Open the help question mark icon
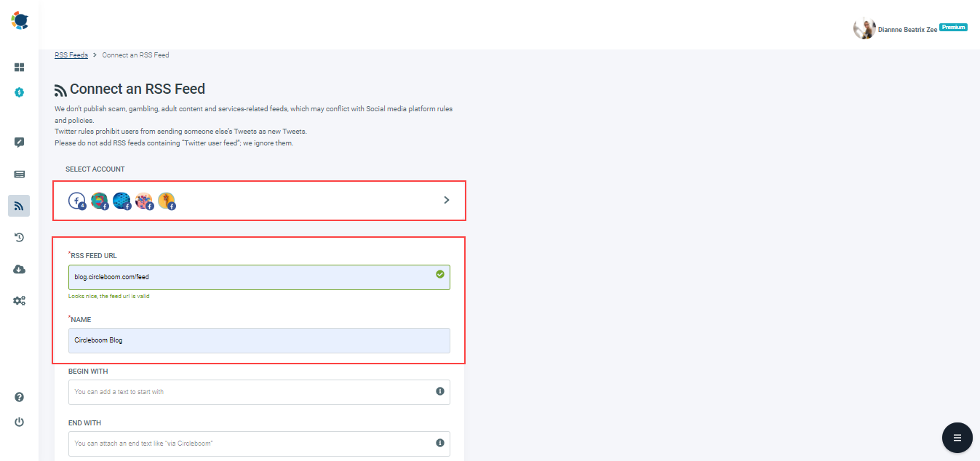Viewport: 980px width, 461px height. point(20,397)
